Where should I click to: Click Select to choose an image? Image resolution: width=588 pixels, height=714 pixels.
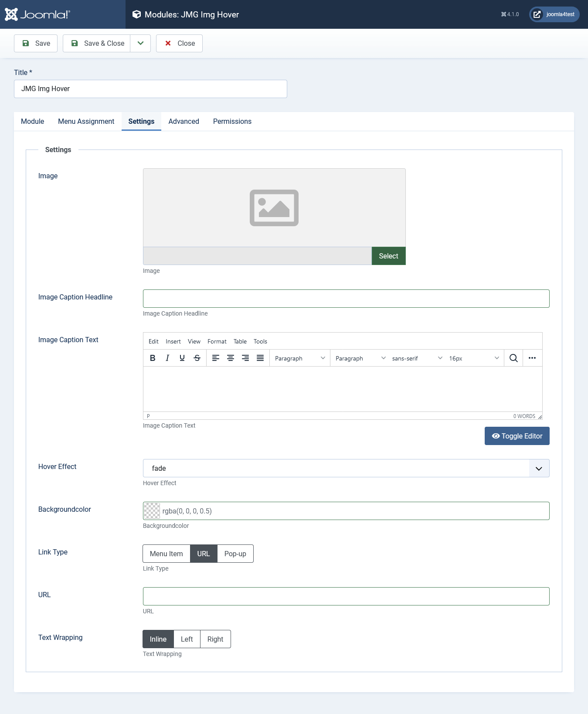[388, 256]
